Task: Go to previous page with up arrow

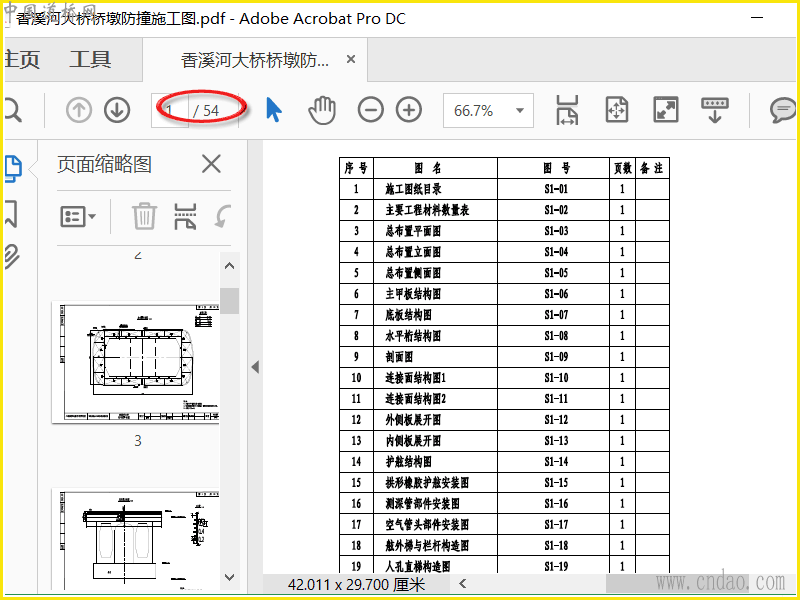Action: [79, 110]
